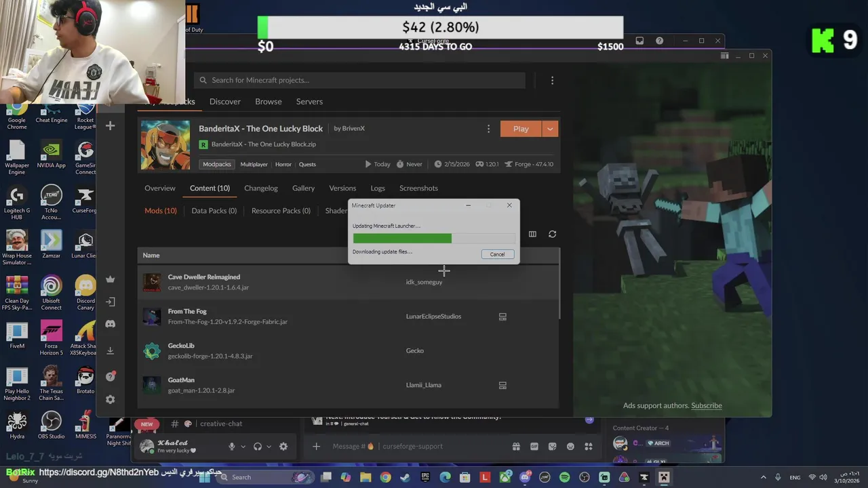Click the Minecraft Updater progress bar
Image resolution: width=868 pixels, height=488 pixels.
coord(434,238)
